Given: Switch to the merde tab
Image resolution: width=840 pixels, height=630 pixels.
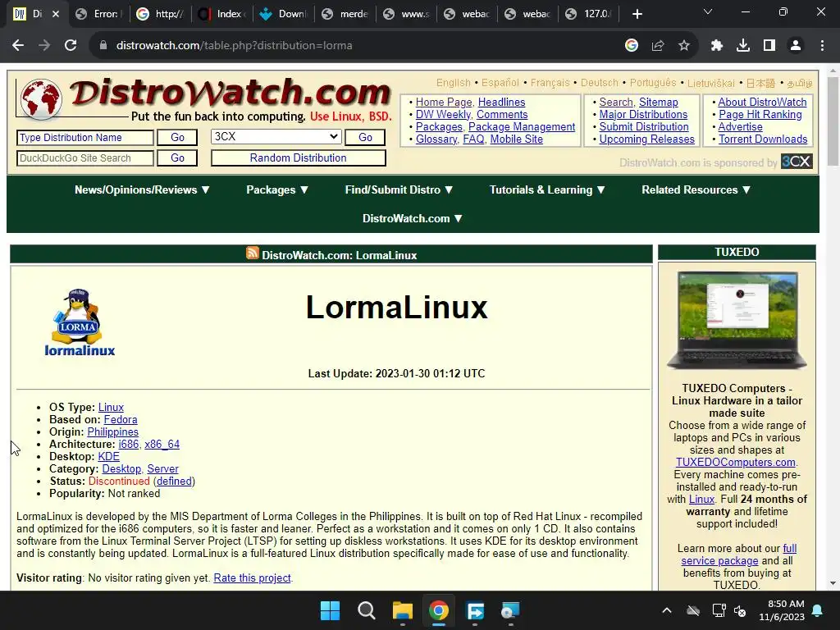Looking at the screenshot, I should click(x=344, y=14).
